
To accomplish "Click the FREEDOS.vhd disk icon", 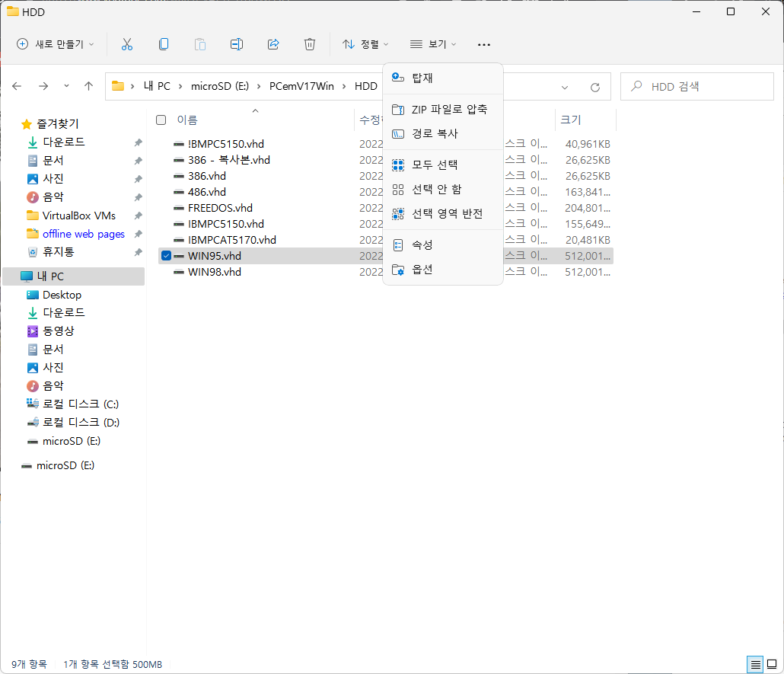I will tap(179, 208).
